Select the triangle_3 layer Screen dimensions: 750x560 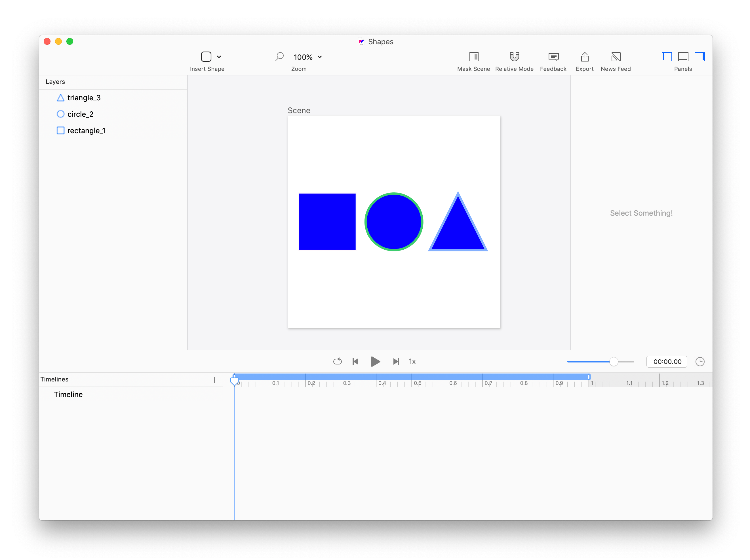coord(84,98)
